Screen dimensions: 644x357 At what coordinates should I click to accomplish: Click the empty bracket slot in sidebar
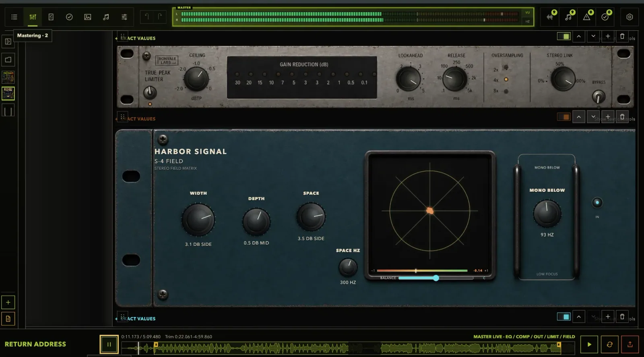tap(8, 110)
